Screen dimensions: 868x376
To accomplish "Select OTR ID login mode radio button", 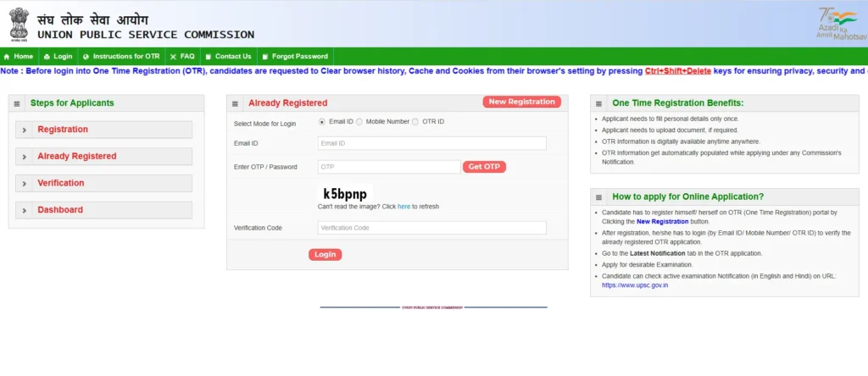I will pos(415,122).
